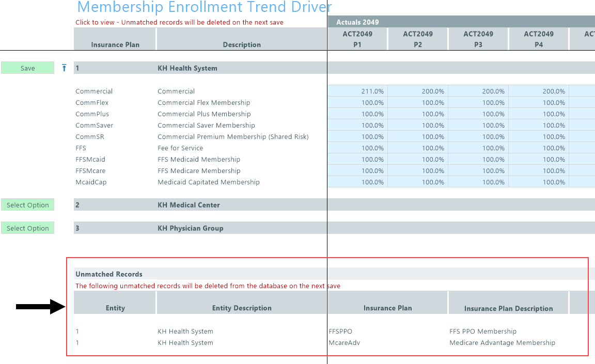
Task: Click the Insurance Plan Description column header
Action: coord(508,303)
